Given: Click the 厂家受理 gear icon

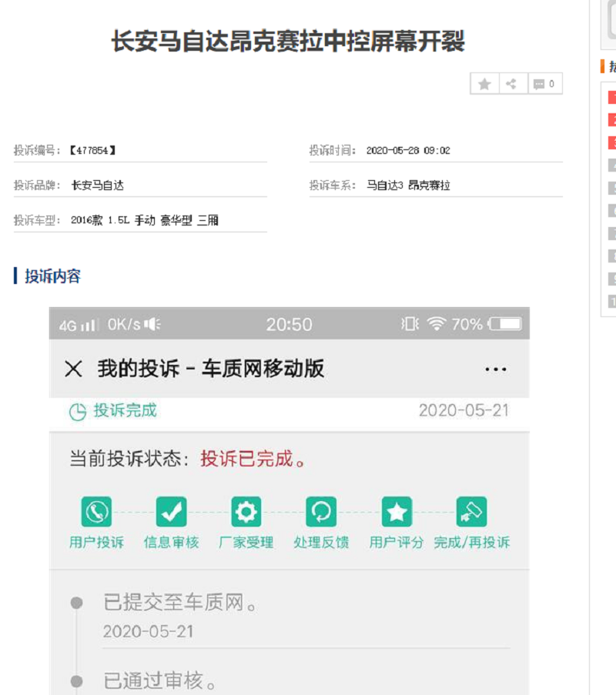Looking at the screenshot, I should pyautogui.click(x=246, y=512).
